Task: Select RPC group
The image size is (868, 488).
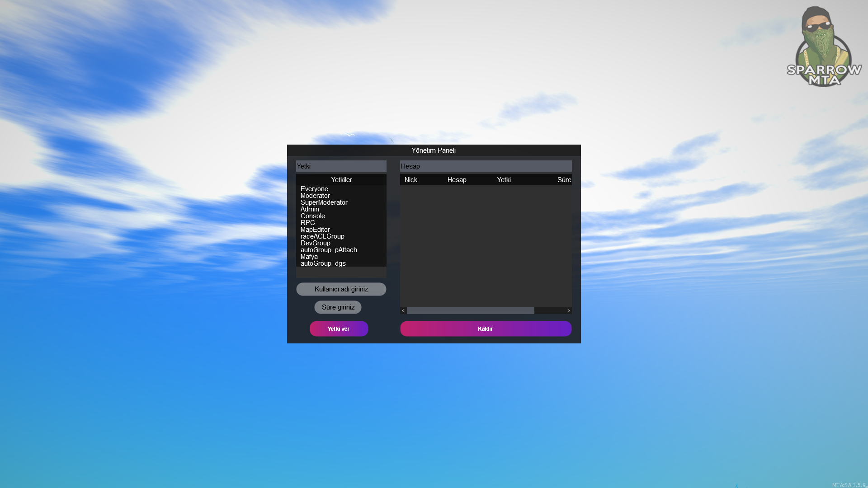Action: 341,223
